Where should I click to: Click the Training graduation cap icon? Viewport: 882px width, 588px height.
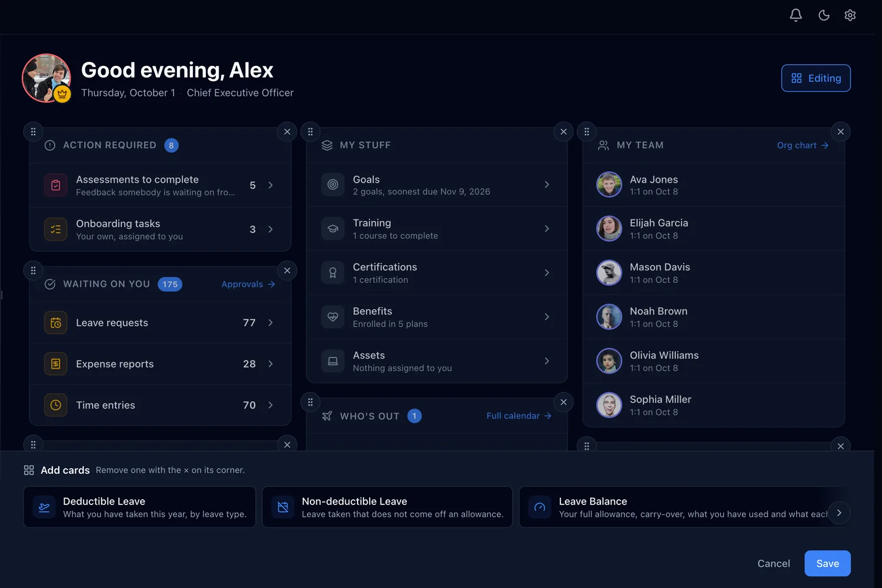333,229
